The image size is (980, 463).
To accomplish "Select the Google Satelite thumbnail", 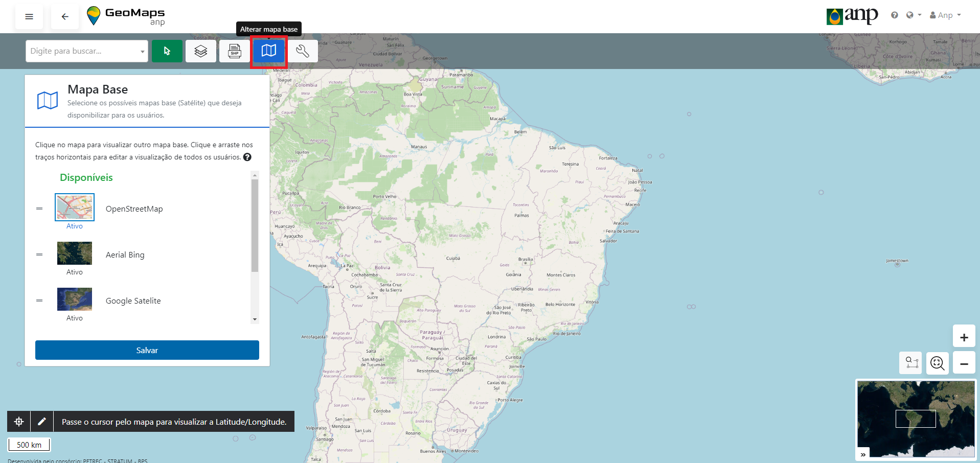I will [75, 299].
